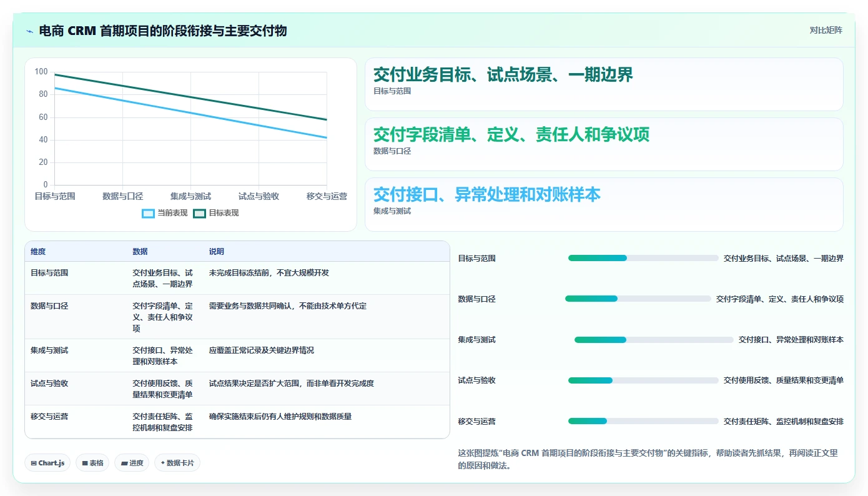This screenshot has height=496, width=868.
Task: Click the chart x-axis label 试点与验收
Action: coord(259,196)
